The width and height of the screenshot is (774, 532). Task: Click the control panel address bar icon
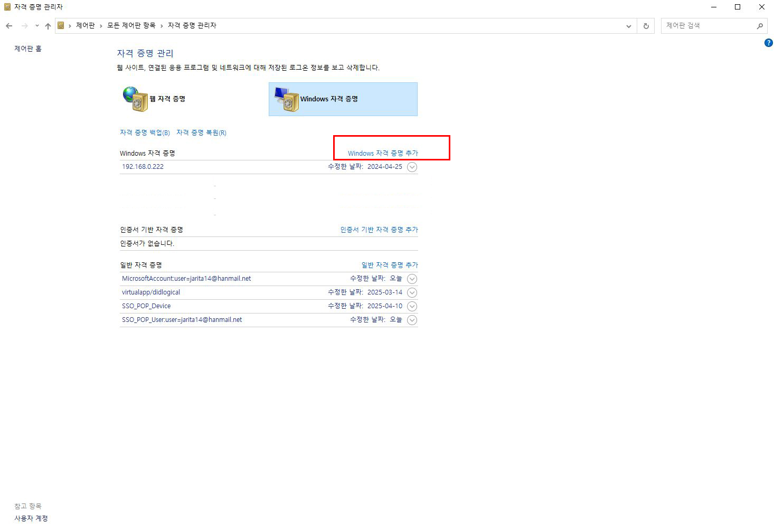(x=61, y=25)
